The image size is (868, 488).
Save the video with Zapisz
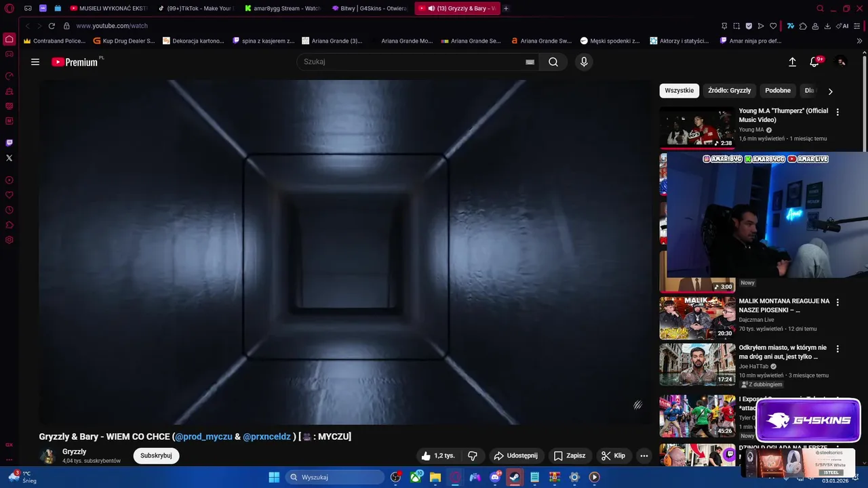[569, 455]
